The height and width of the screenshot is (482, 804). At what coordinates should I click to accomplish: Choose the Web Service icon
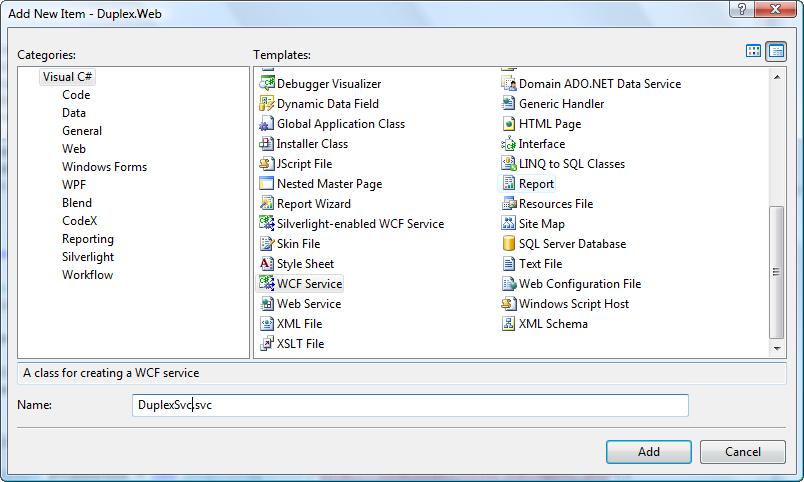[x=267, y=303]
